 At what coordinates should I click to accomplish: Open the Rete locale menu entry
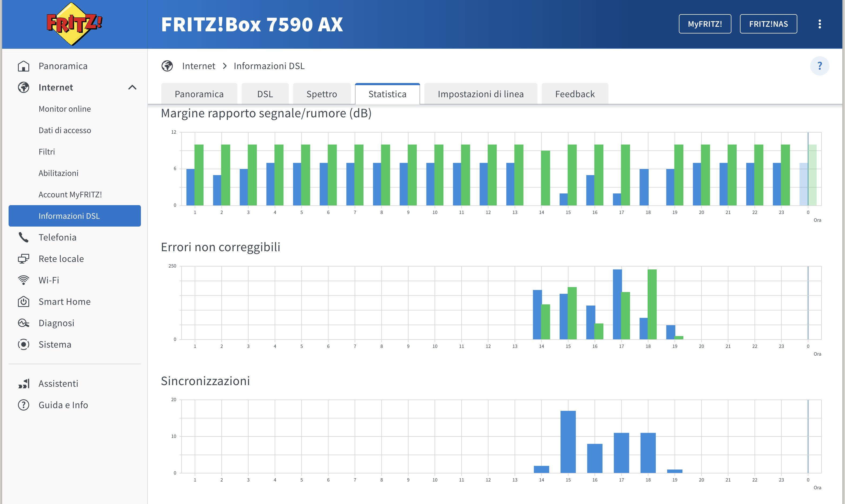75,259
